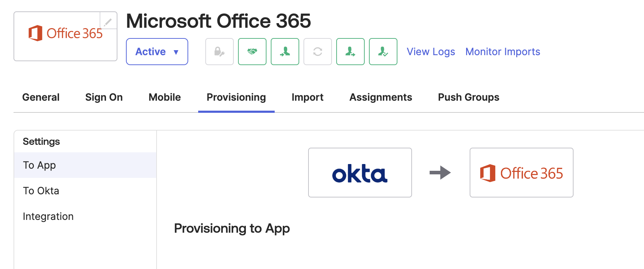The image size is (644, 269).
Task: Switch to the General tab
Action: [41, 97]
